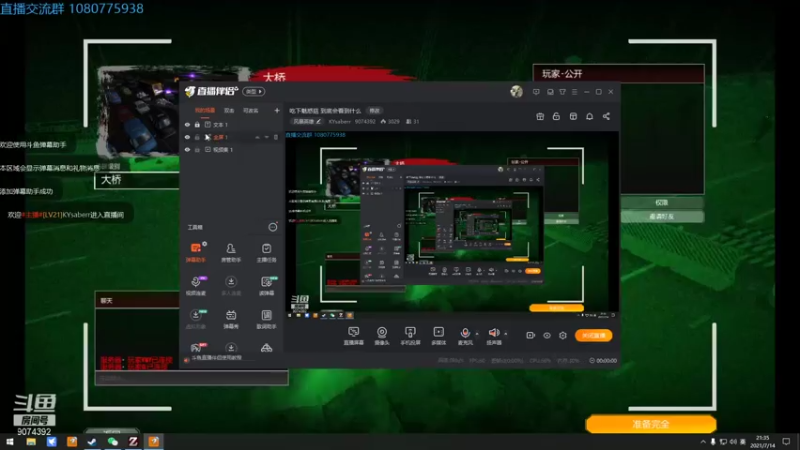Click the game chat input field
The height and width of the screenshot is (450, 800).
coord(191,378)
